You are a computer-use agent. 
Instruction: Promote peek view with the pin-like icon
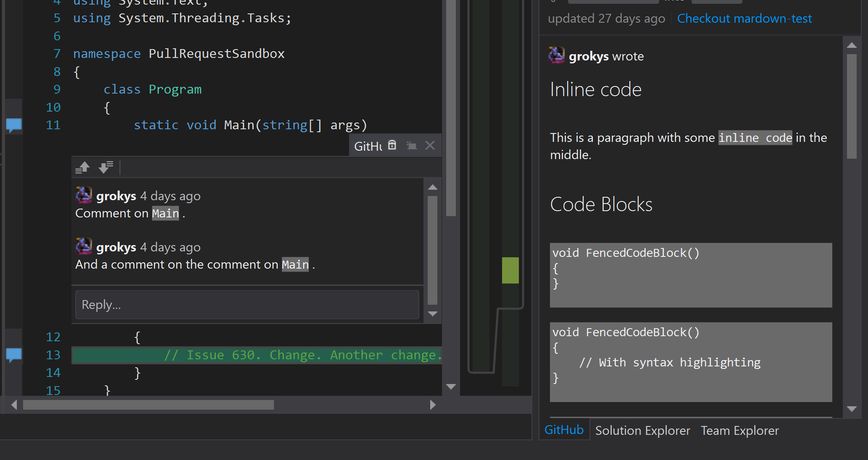click(x=411, y=145)
